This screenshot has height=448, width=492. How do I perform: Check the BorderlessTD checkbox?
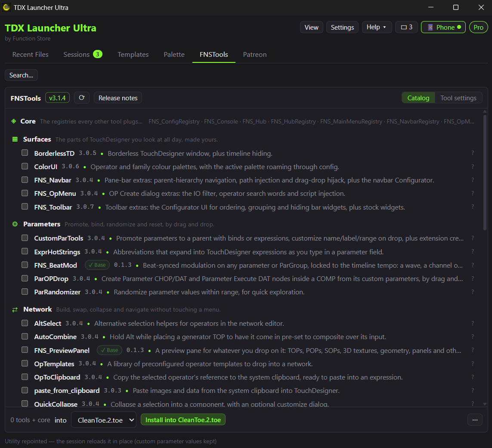coord(25,153)
